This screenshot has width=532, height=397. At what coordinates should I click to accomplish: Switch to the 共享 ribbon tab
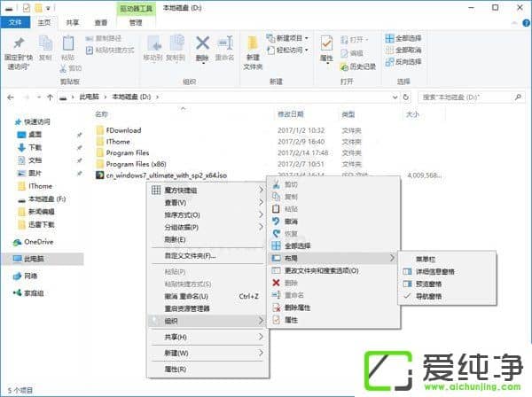(73, 22)
